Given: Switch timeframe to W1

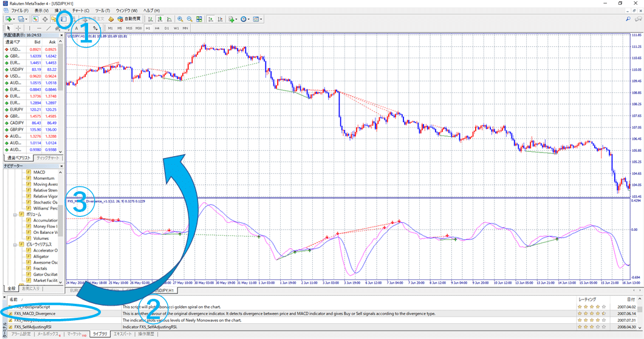Looking at the screenshot, I should [x=176, y=29].
